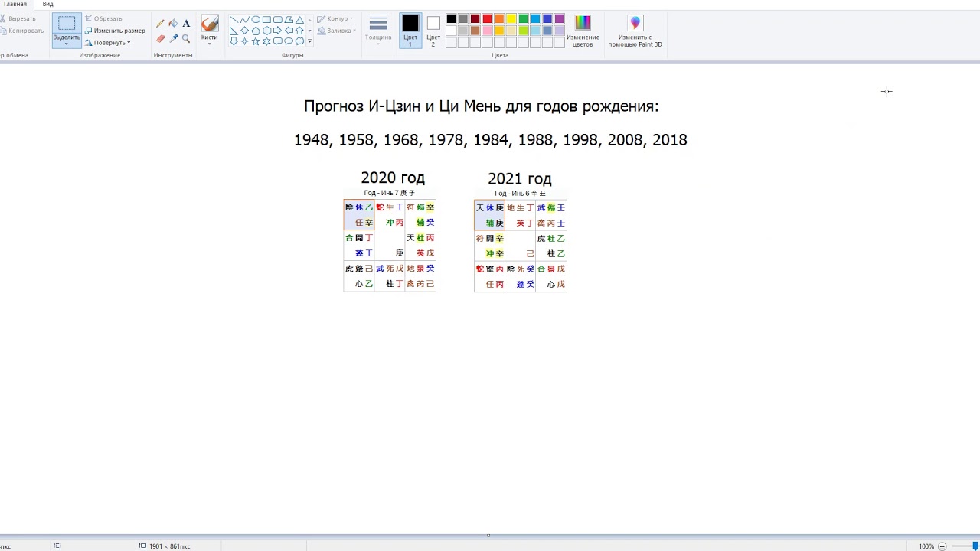
Task: Choose the purple color swatch
Action: pyautogui.click(x=559, y=19)
